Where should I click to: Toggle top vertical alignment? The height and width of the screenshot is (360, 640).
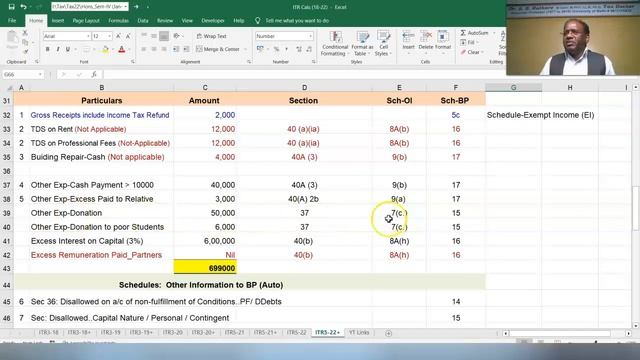click(144, 36)
